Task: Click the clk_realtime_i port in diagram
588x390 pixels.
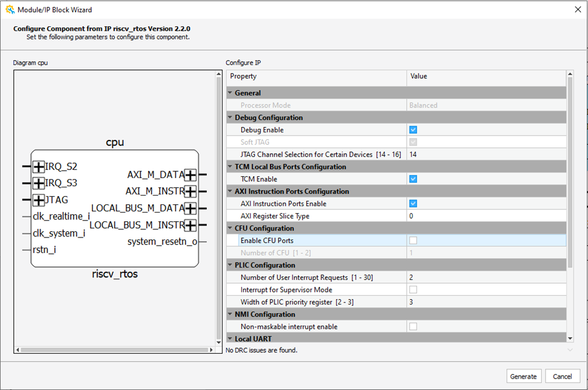Action: (x=61, y=216)
